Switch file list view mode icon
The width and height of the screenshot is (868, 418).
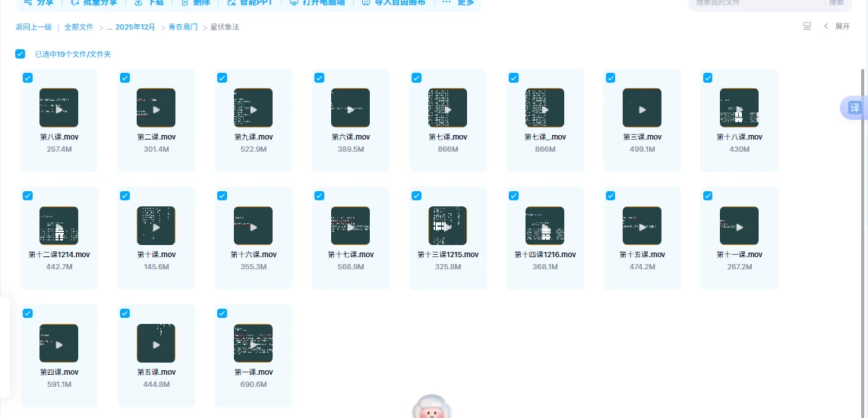807,27
